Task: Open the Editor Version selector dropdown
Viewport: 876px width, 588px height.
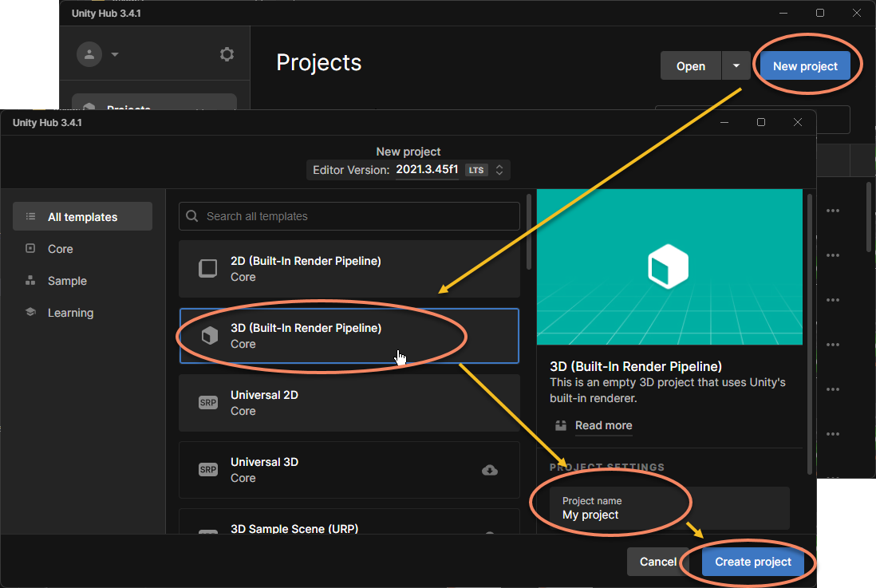Action: pos(499,170)
